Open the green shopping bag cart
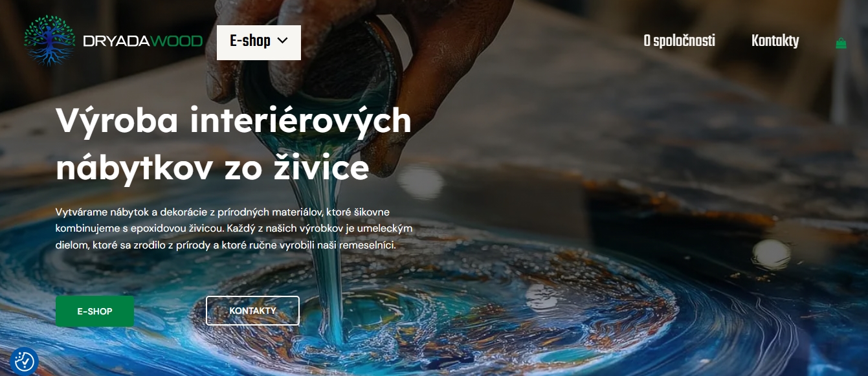 841,43
